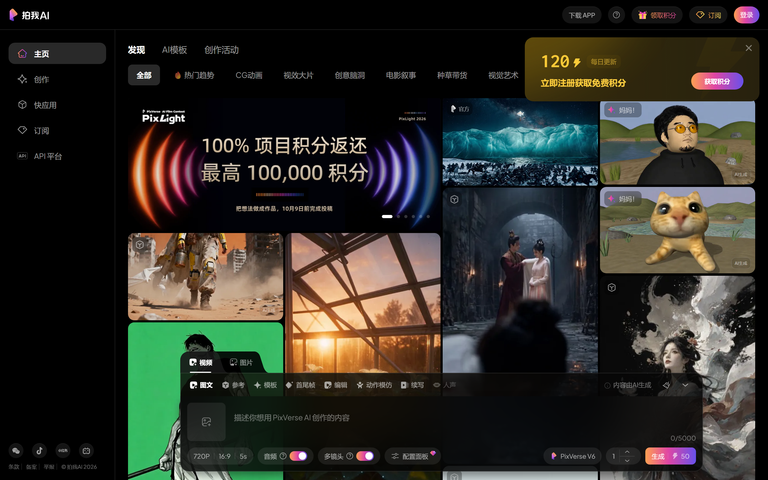Open 快应用 from the sidebar
Viewport: 768px width, 480px height.
tap(57, 105)
